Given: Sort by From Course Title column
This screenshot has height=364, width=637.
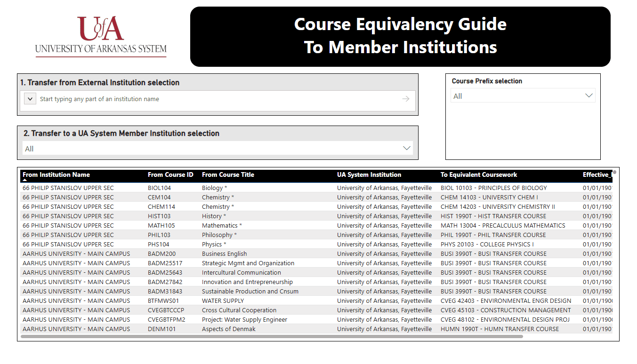Looking at the screenshot, I should pos(228,174).
